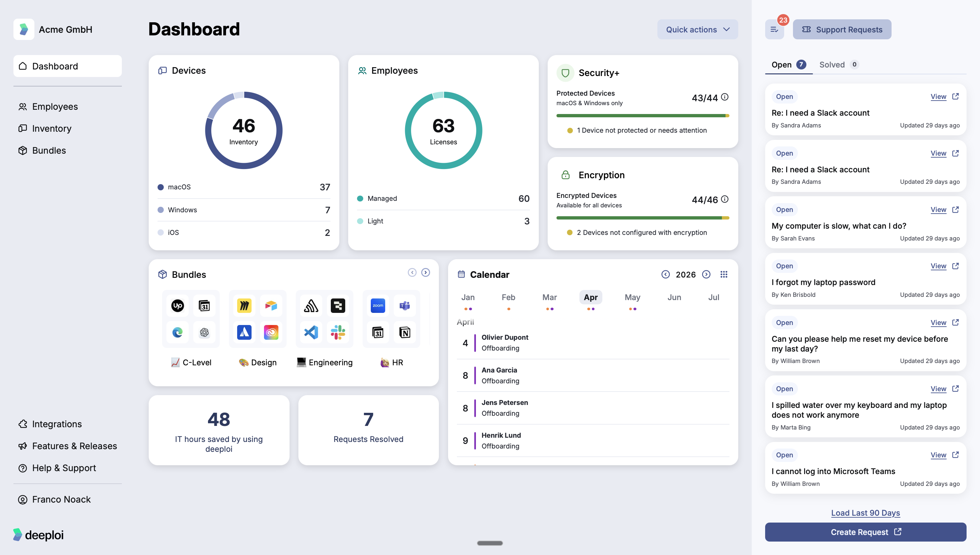The height and width of the screenshot is (555, 980).
Task: Click the notifications icon showing 23 unread
Action: [774, 29]
